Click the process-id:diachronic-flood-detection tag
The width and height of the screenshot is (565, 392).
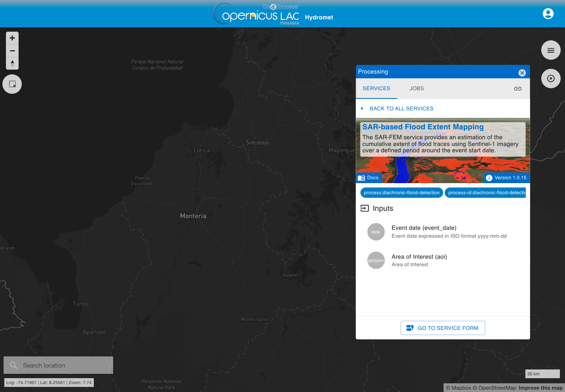coord(485,193)
